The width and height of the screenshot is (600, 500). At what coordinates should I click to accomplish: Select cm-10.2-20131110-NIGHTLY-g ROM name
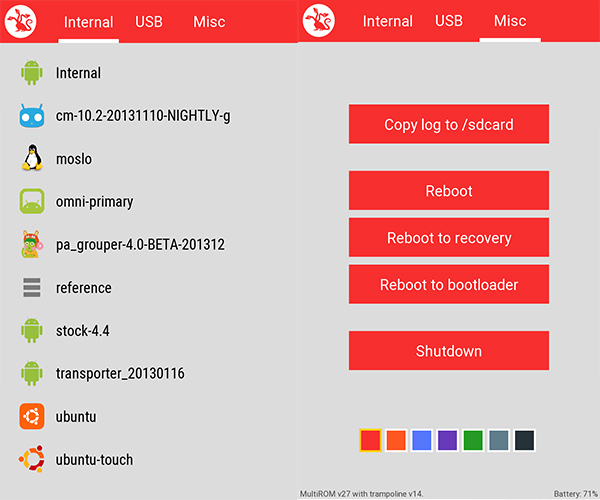click(x=143, y=116)
